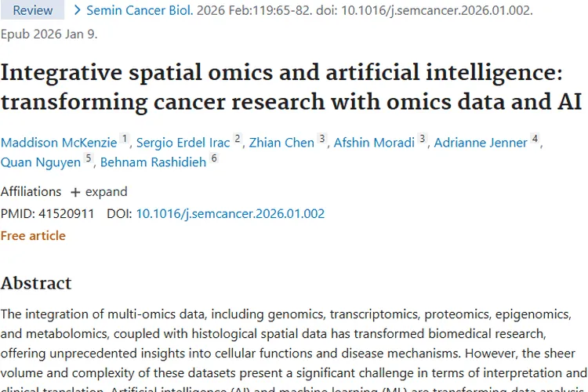Click the Review publication type badge
This screenshot has height=392, width=588.
(32, 11)
